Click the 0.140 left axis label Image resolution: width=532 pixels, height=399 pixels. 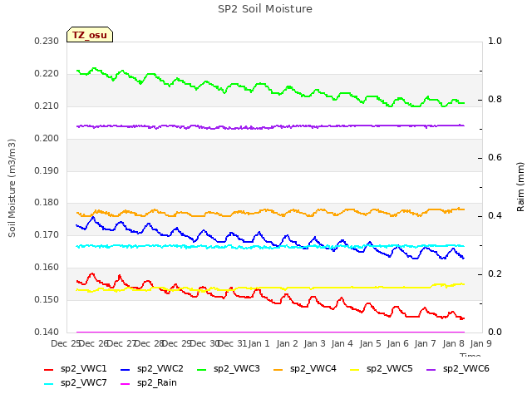[x=47, y=332]
